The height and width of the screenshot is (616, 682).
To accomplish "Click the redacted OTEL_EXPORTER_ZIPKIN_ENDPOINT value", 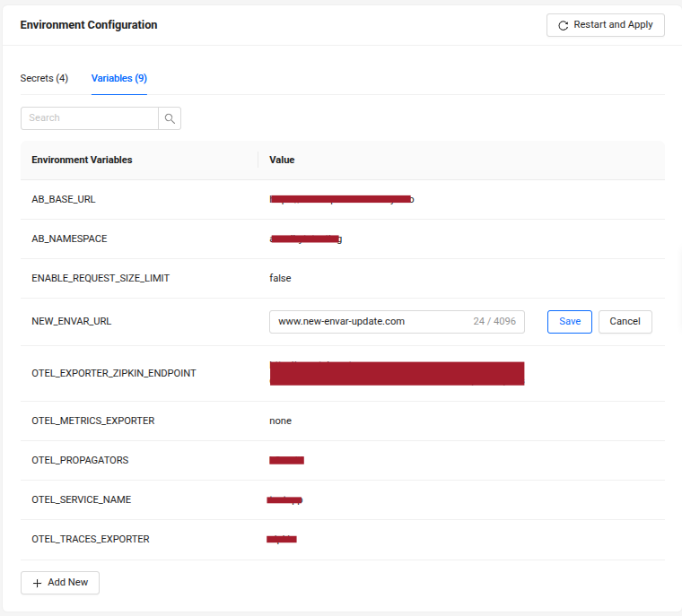I will 397,374.
